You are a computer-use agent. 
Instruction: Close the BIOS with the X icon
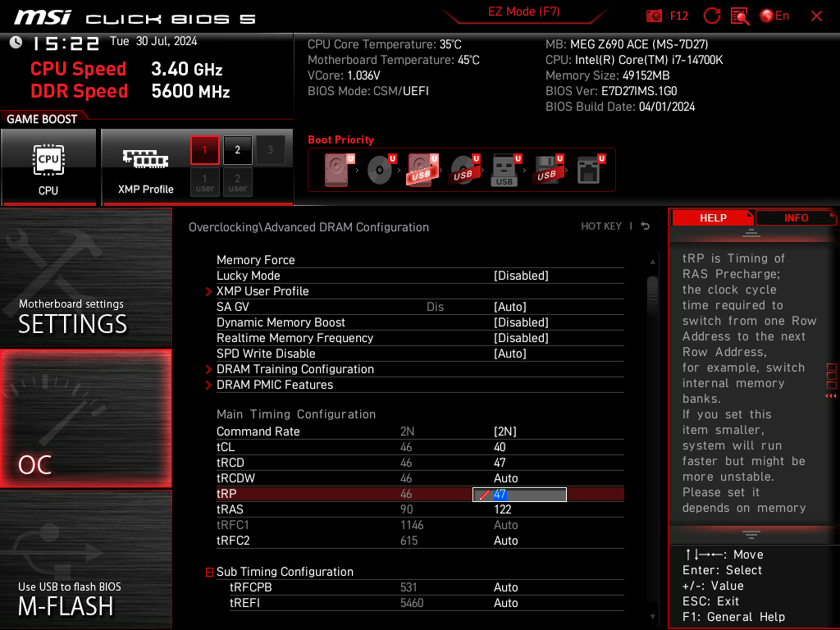[x=816, y=16]
